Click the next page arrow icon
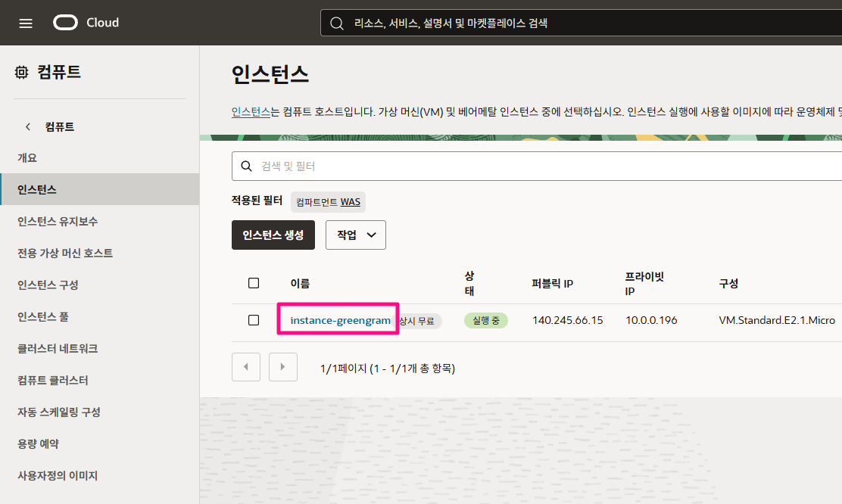The image size is (842, 504). tap(282, 366)
